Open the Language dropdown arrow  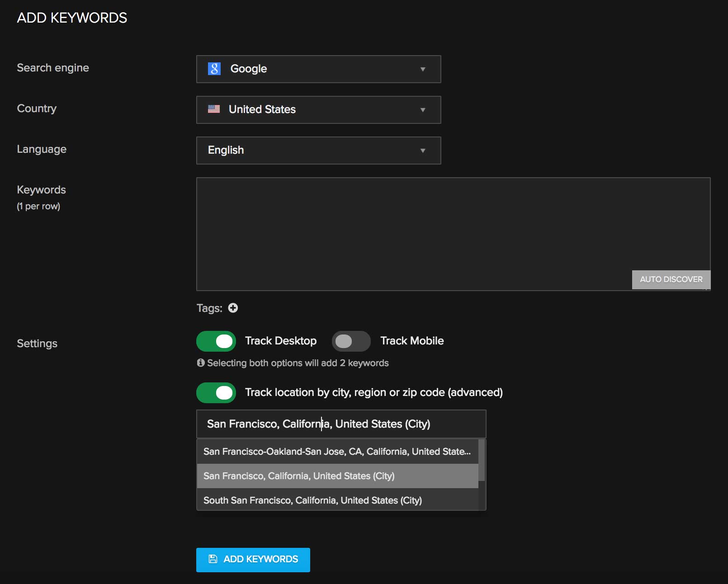(x=423, y=151)
